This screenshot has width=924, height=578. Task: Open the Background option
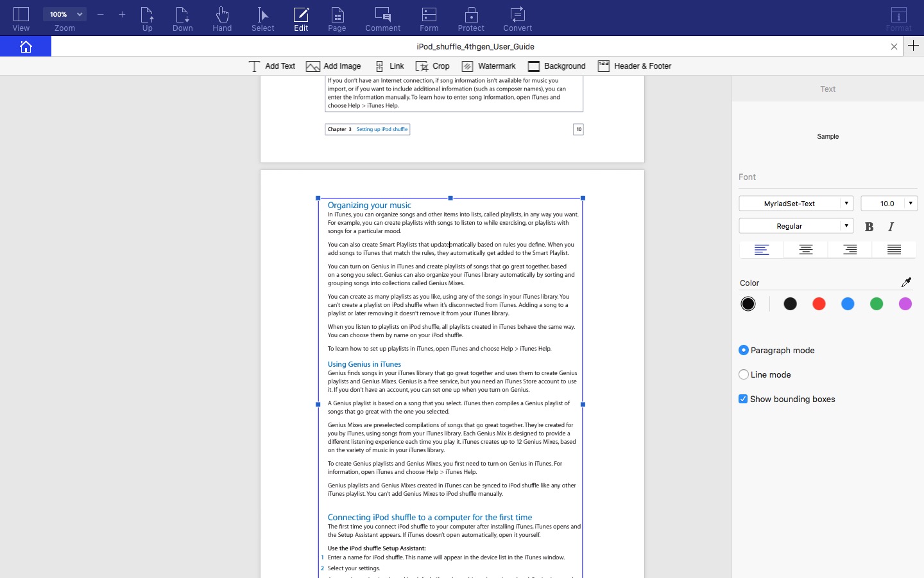coord(557,66)
